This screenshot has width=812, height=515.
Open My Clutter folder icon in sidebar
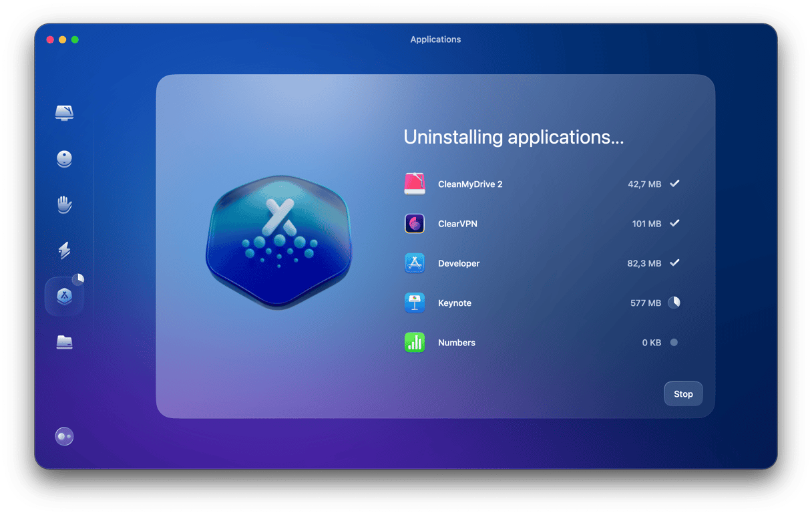(64, 342)
